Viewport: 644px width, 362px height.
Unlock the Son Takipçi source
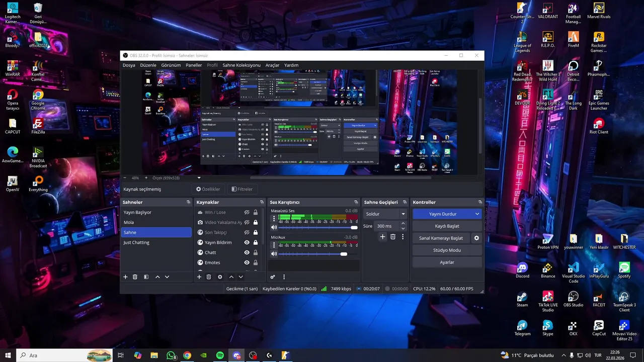pos(256,232)
